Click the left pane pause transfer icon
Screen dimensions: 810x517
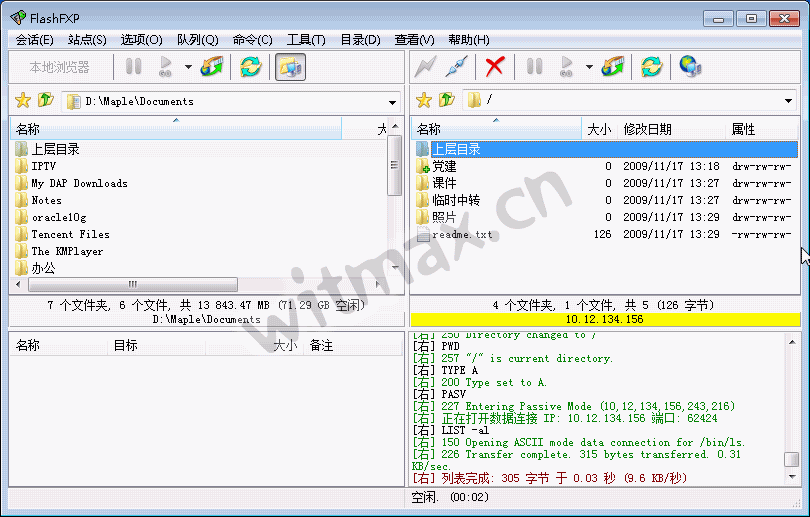click(133, 67)
